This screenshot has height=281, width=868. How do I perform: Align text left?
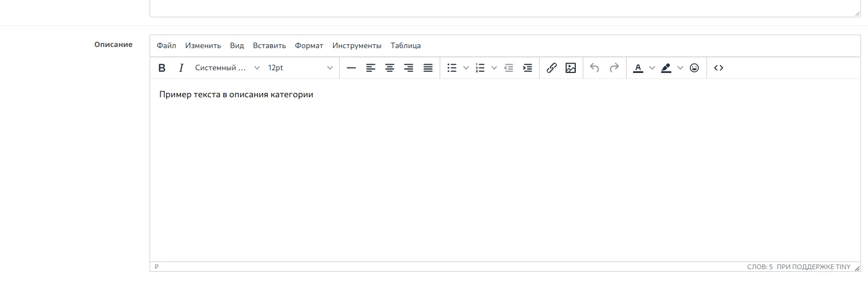pos(371,68)
